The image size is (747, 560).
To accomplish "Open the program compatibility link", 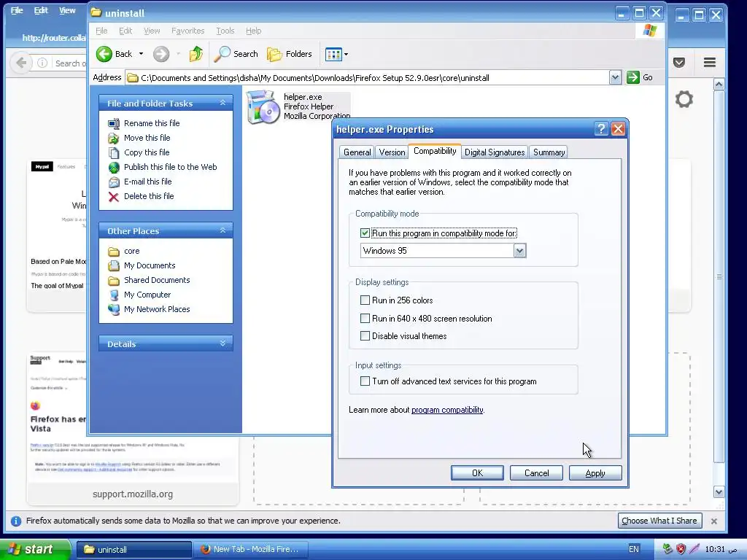I will (x=447, y=410).
